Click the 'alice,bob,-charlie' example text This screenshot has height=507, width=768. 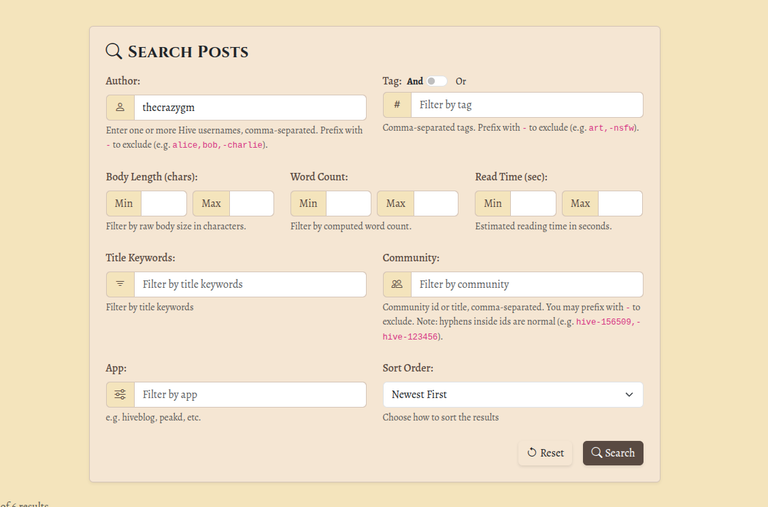(x=217, y=145)
